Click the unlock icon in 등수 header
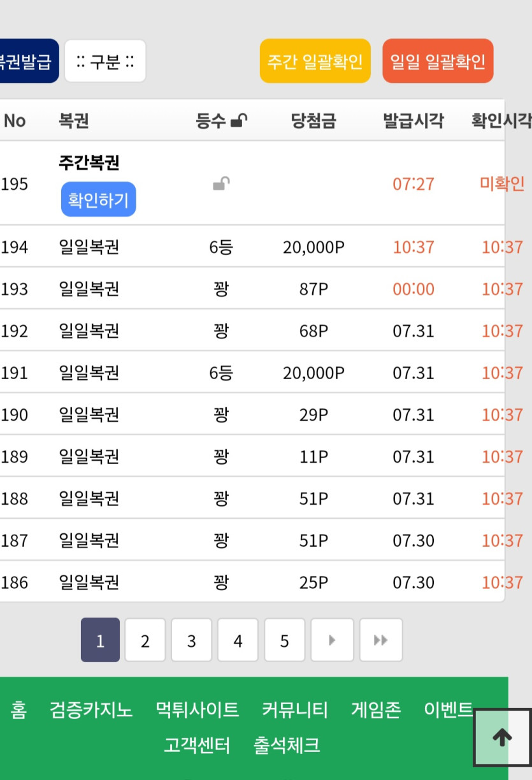532x780 pixels. (x=239, y=120)
